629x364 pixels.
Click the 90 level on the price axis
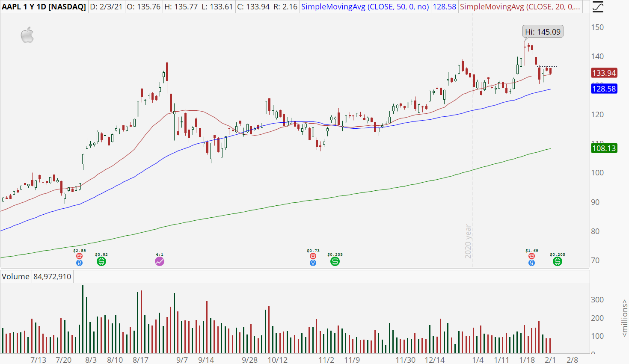tap(595, 202)
